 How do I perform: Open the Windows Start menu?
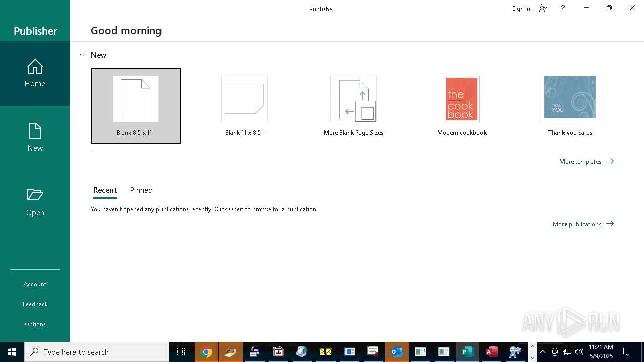[12, 352]
